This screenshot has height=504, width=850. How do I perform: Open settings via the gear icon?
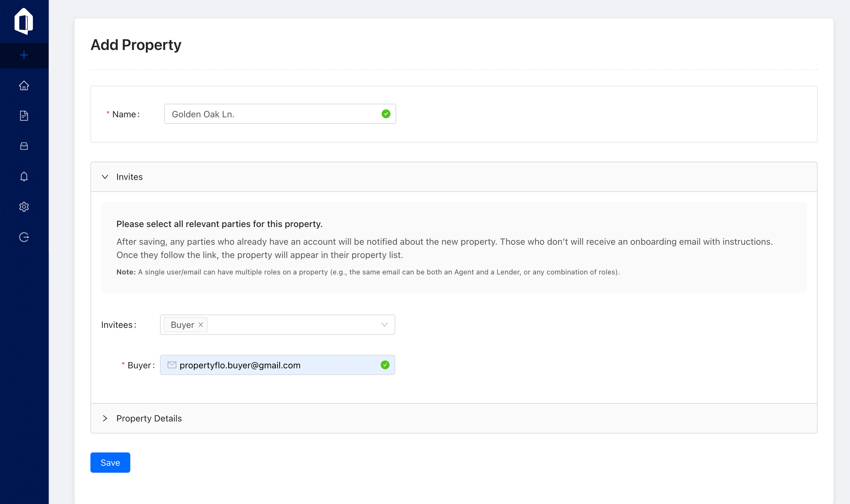24,207
